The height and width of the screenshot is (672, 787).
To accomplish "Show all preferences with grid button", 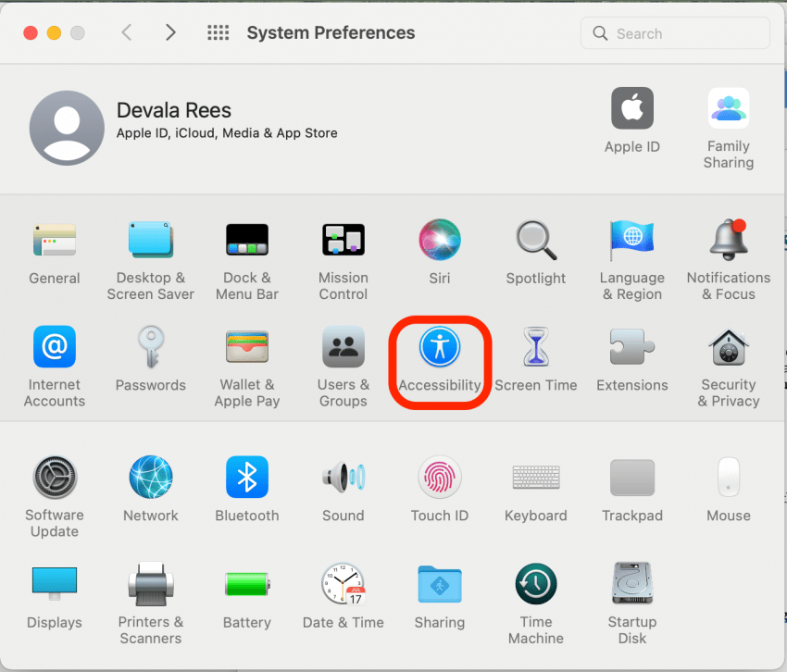I will tap(219, 32).
